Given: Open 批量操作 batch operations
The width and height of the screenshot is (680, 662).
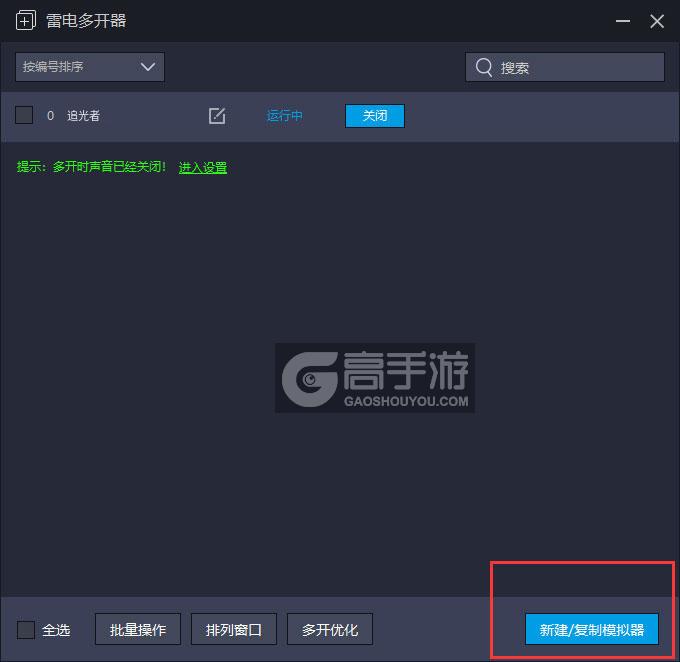Looking at the screenshot, I should point(138,629).
